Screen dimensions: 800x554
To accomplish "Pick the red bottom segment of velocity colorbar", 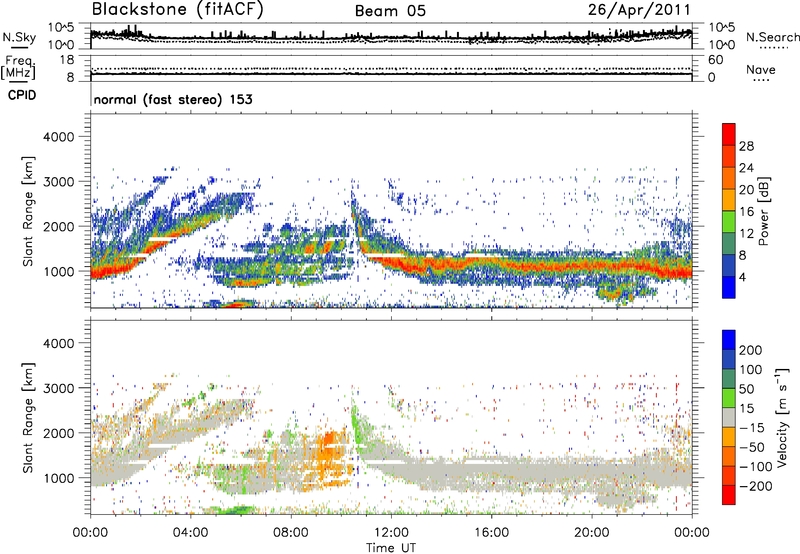I will 729,495.
